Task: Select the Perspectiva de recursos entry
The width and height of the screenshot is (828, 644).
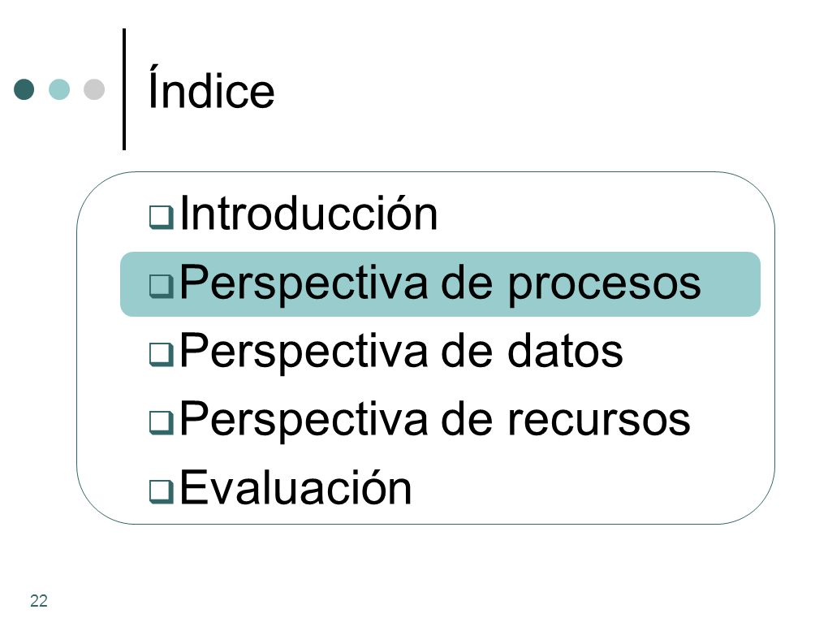Action: click(x=434, y=421)
